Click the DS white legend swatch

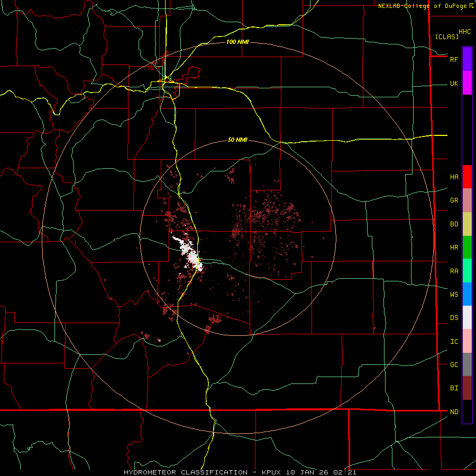click(467, 317)
